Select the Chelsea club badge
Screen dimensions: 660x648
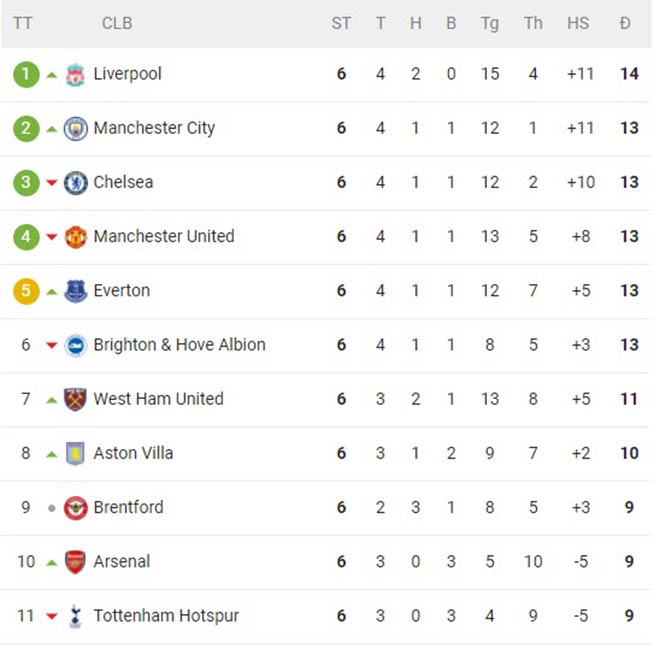tap(75, 183)
